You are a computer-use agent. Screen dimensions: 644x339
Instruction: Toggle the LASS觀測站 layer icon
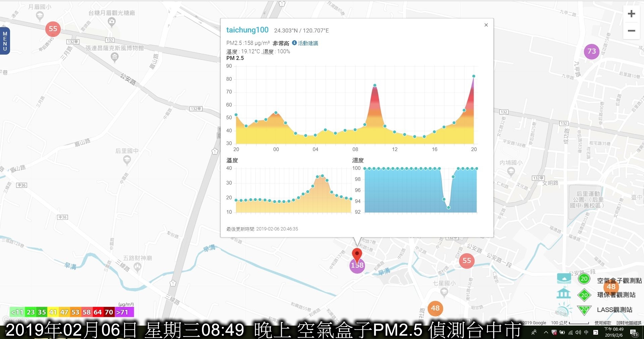tap(564, 309)
